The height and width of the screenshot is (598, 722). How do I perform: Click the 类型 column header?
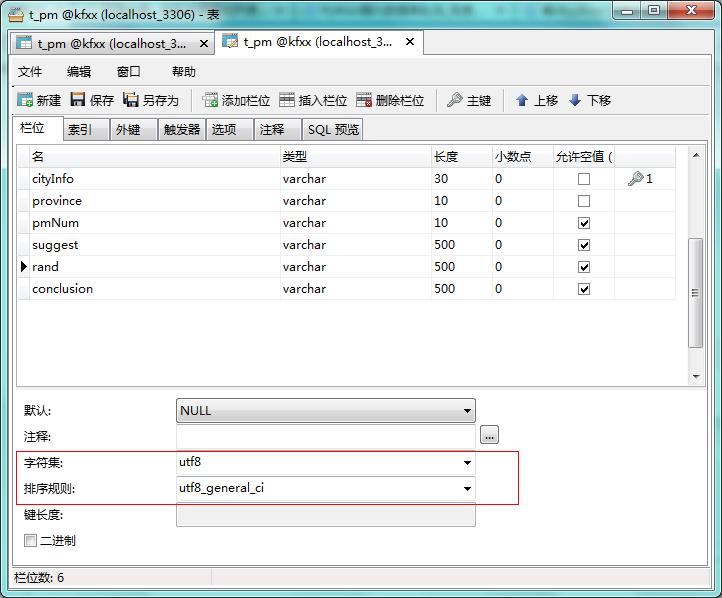click(355, 157)
